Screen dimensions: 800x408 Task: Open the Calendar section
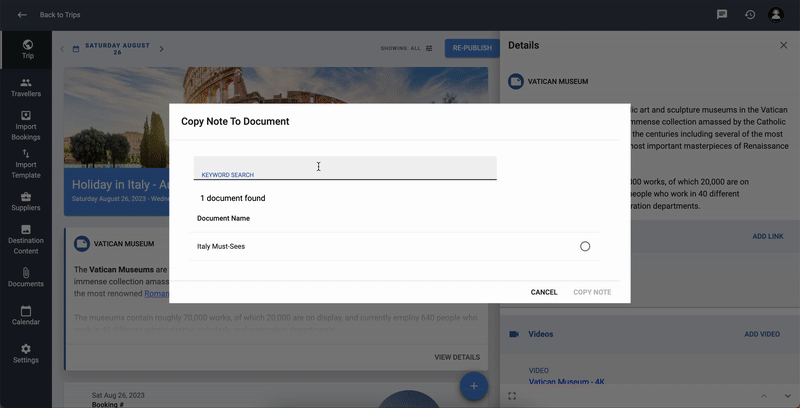pos(26,316)
